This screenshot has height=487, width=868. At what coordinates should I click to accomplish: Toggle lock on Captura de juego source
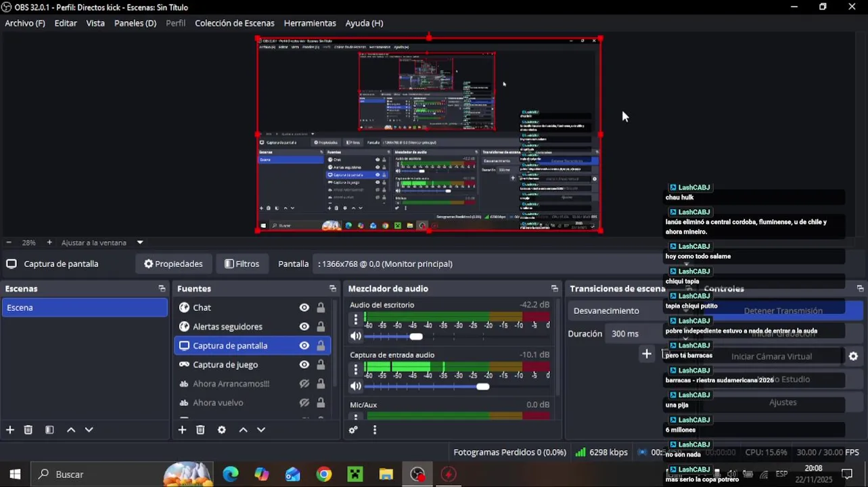pyautogui.click(x=321, y=365)
